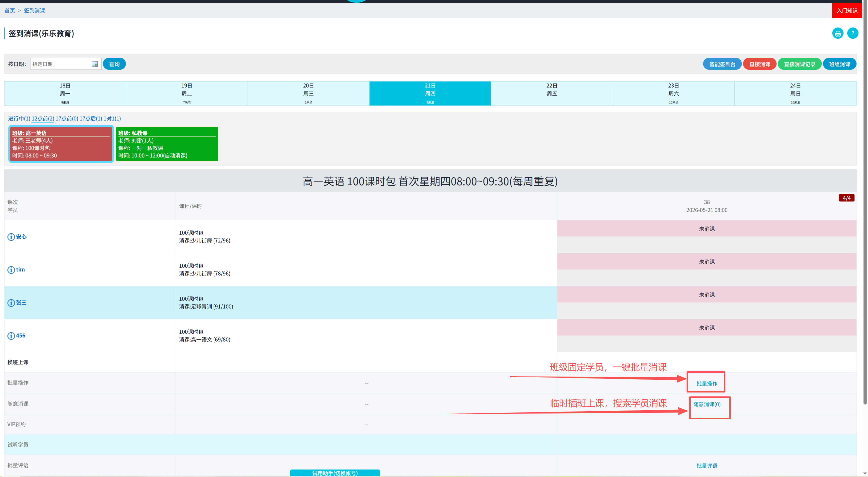The image size is (868, 477).
Task: Filter by 1对1(1) classes
Action: tap(112, 119)
